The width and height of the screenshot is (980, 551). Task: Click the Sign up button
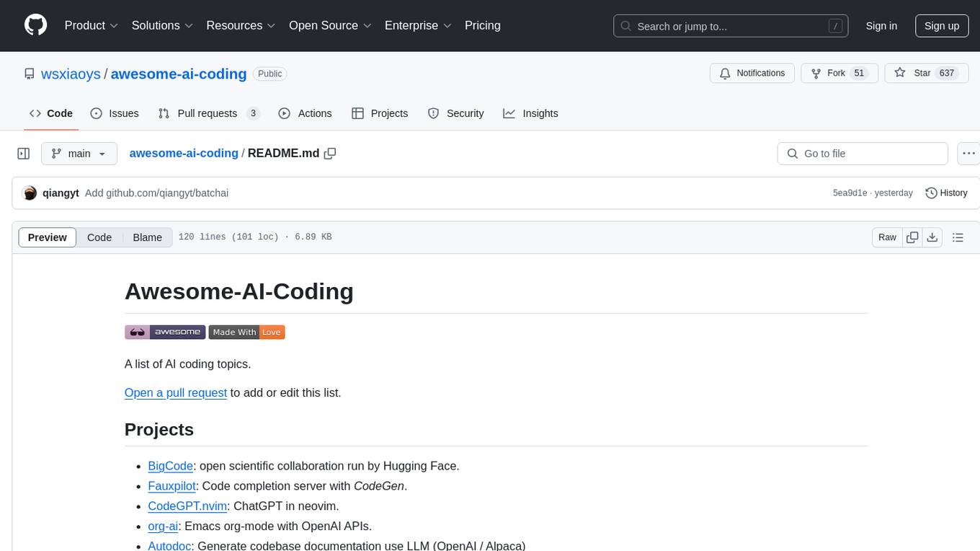tap(942, 26)
